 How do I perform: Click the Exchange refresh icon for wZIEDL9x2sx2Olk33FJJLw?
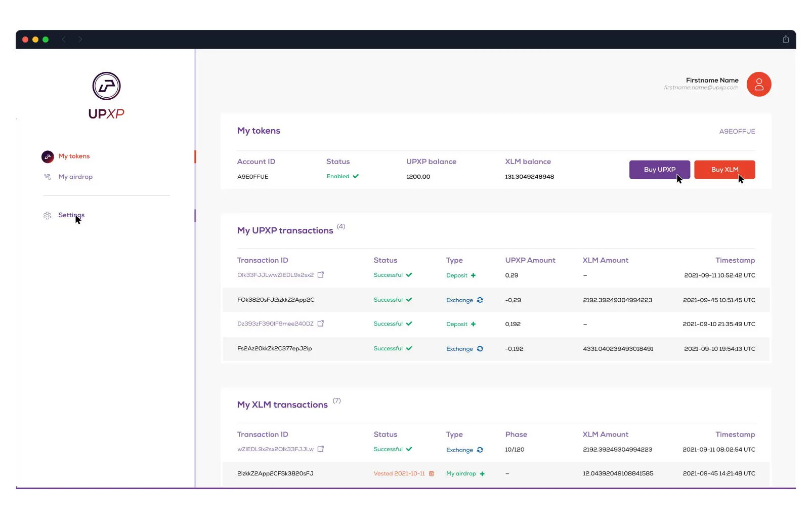480,450
